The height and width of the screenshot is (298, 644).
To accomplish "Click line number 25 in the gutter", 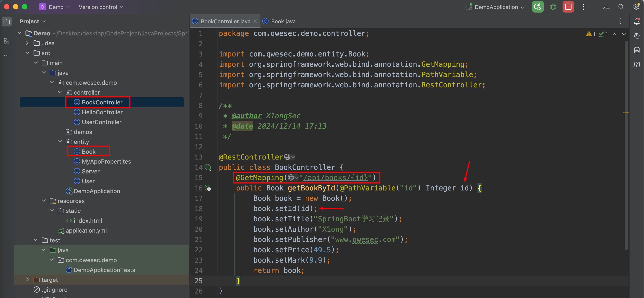I will click(x=198, y=281).
